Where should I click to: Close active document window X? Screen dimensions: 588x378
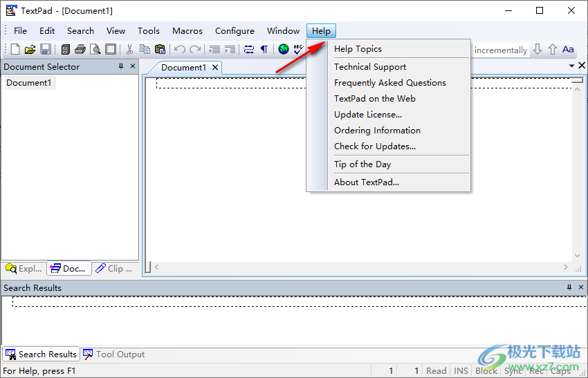coord(582,66)
